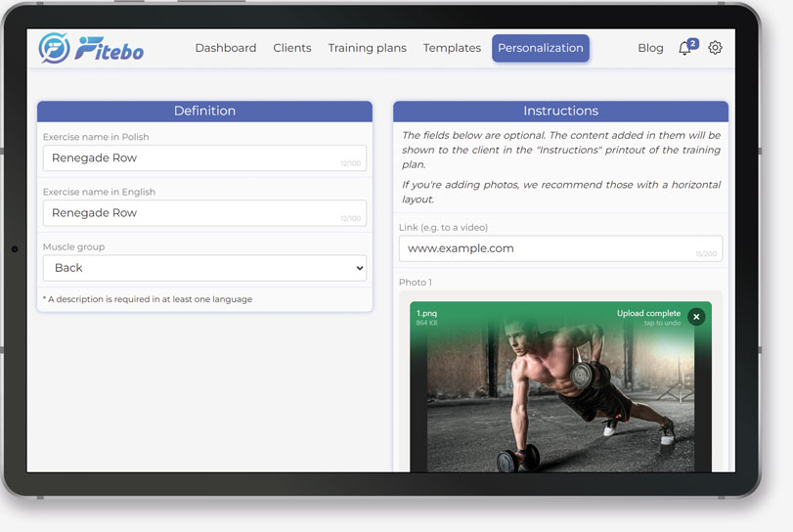The image size is (793, 532).
Task: Expand the Muscle group dropdown showing Back
Action: click(204, 268)
